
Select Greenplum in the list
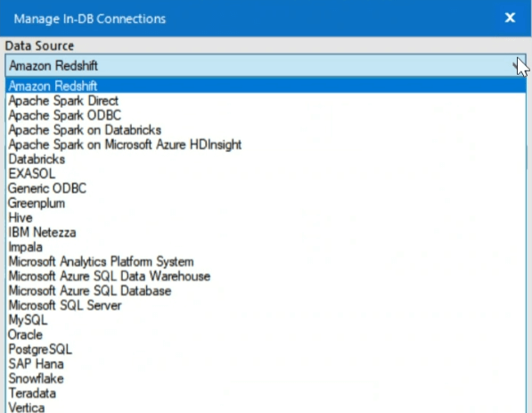(x=266, y=203)
